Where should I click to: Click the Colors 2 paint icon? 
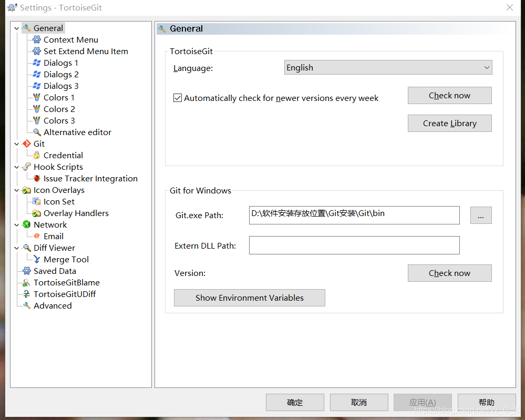click(x=36, y=109)
